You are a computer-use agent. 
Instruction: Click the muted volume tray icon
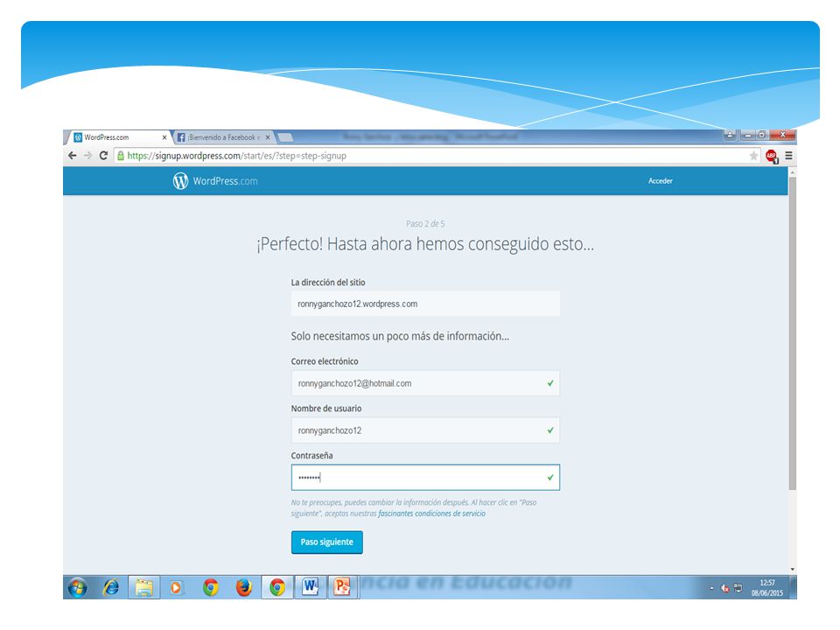725,588
